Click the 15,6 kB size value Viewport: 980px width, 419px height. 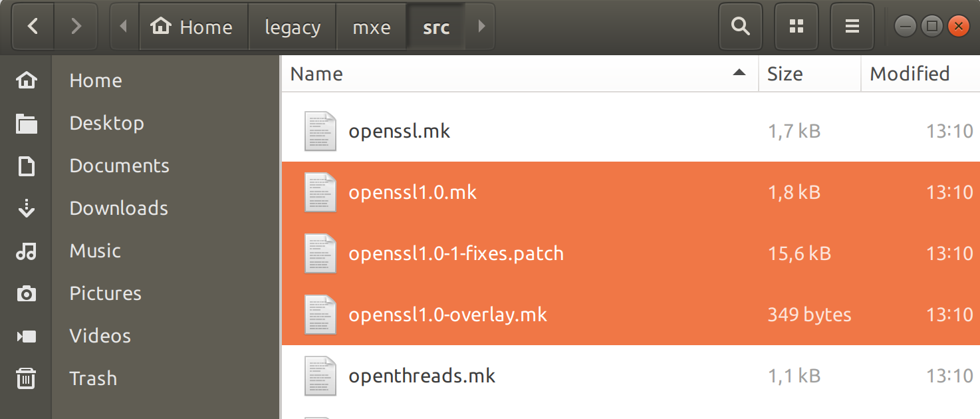(x=800, y=253)
